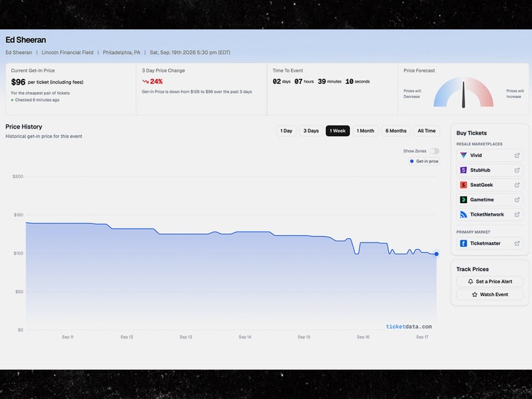Screen dimensions: 532x399
Task: Open StubHub via its external link icon
Action: pos(517,170)
